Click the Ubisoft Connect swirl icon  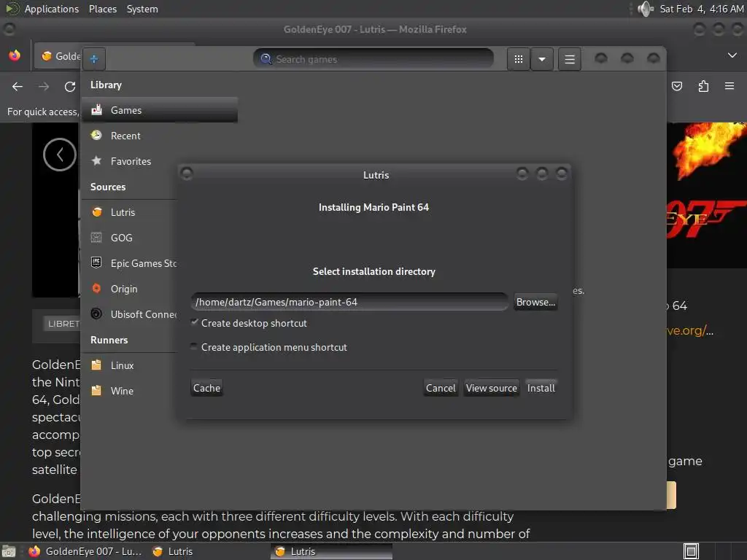click(x=97, y=314)
